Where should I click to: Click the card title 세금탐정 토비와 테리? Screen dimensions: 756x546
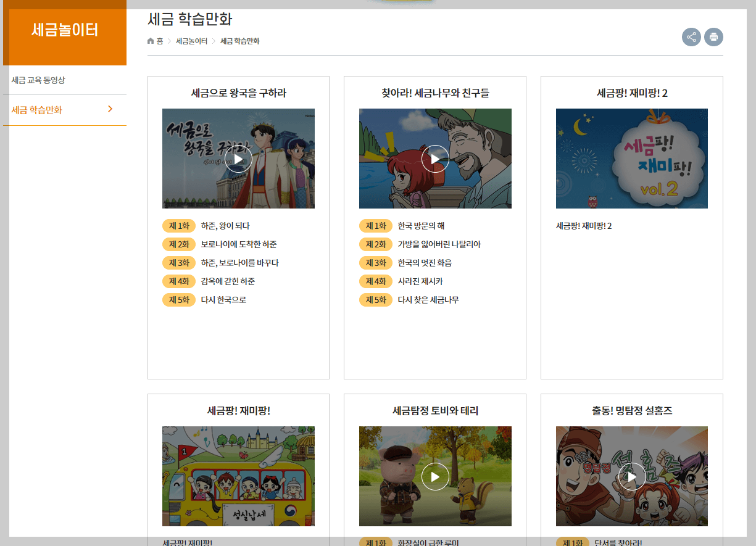(435, 411)
